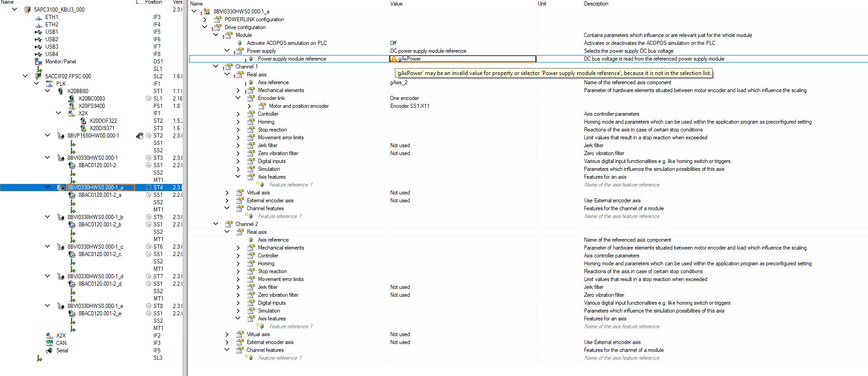Viewport: 868px width, 376px height.
Task: Collapse the X20BB80 node
Action: click(x=48, y=91)
